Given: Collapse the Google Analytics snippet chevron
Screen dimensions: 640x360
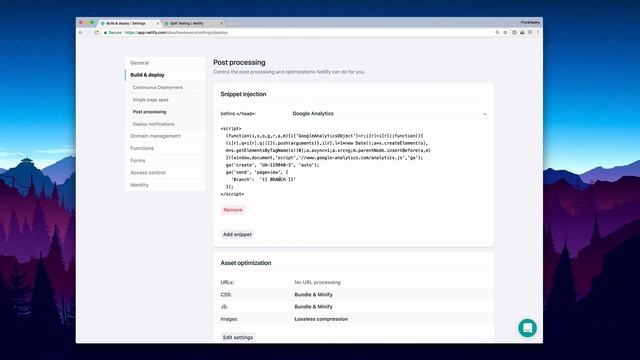Looking at the screenshot, I should pos(484,114).
